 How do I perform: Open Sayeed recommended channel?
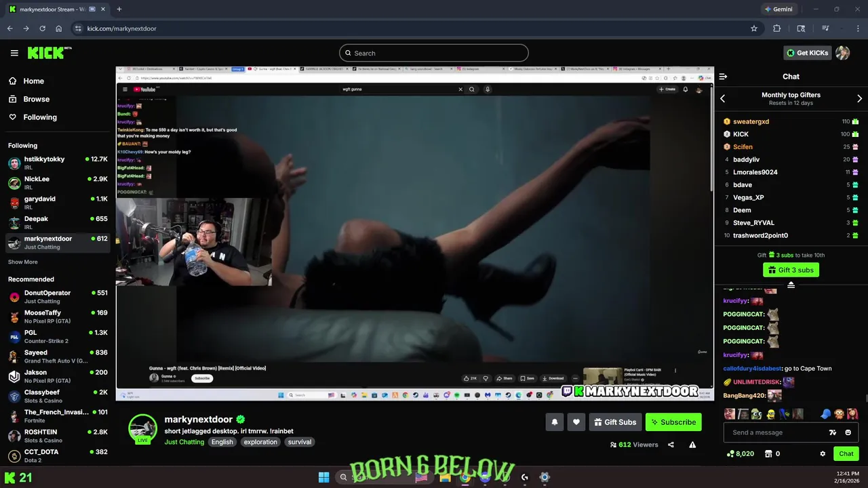tap(58, 357)
